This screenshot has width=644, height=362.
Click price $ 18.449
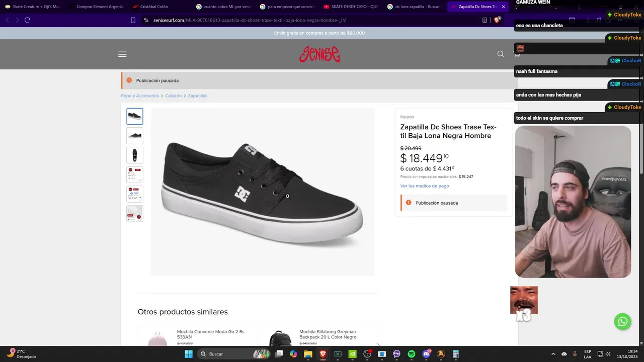coord(424,158)
